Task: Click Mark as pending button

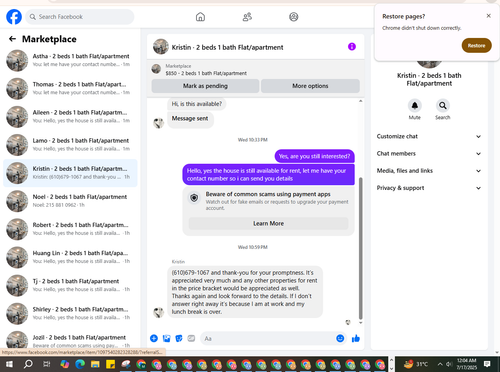Action: (x=205, y=86)
